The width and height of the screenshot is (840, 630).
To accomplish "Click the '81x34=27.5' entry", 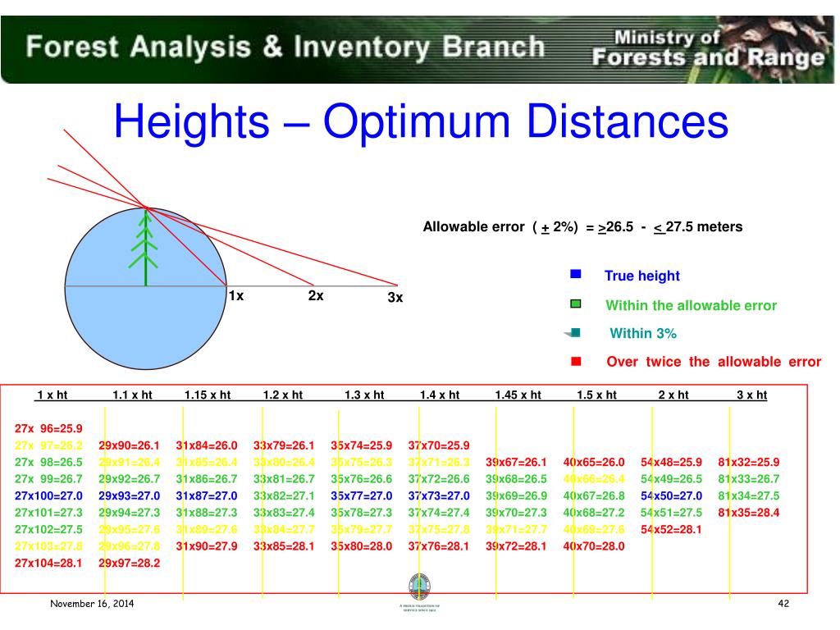I will click(x=749, y=496).
